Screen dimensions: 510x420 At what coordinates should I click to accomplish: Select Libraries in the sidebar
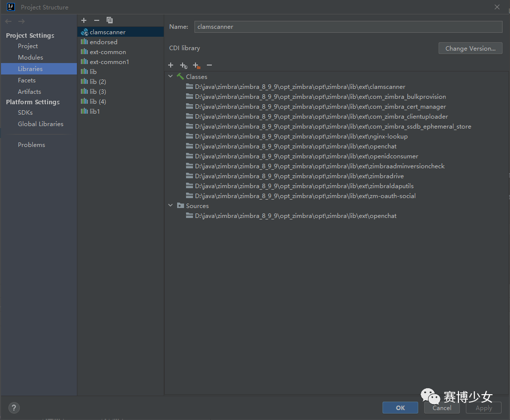point(39,69)
